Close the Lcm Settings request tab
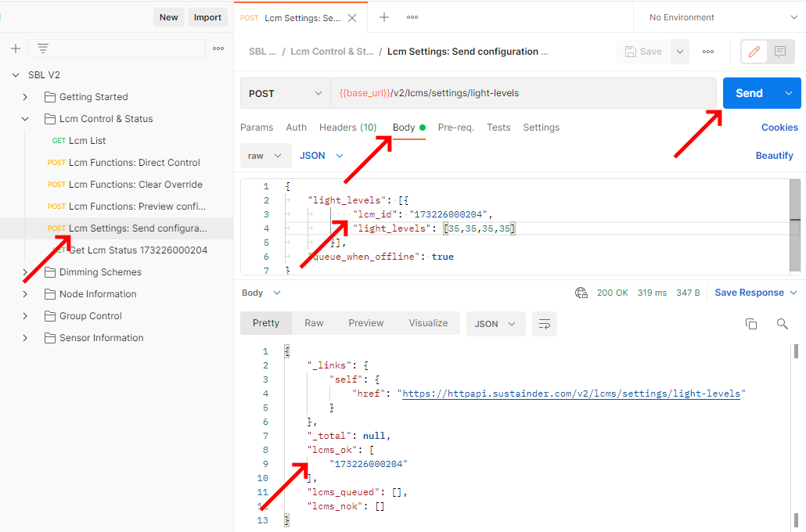This screenshot has height=532, width=806. point(353,18)
